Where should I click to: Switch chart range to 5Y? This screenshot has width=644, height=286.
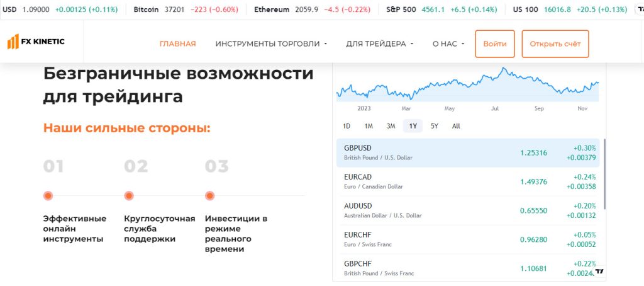click(x=434, y=126)
